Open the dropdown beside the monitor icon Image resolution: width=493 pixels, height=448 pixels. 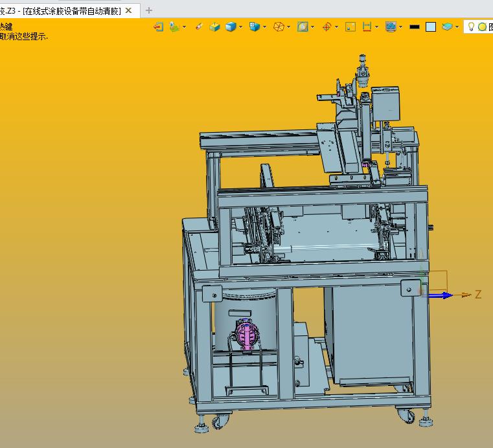pos(400,27)
